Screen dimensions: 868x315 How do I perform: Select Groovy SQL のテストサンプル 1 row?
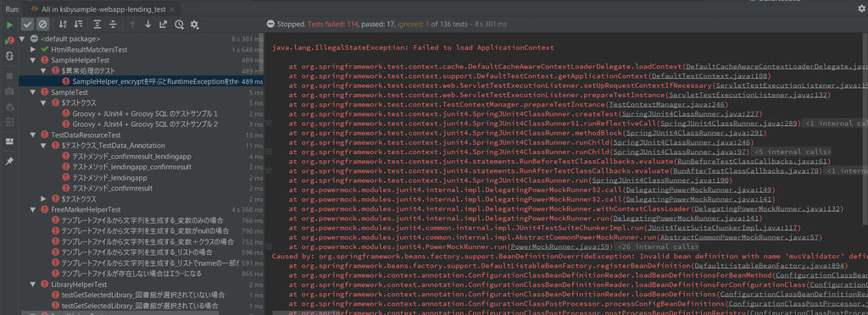click(x=141, y=113)
